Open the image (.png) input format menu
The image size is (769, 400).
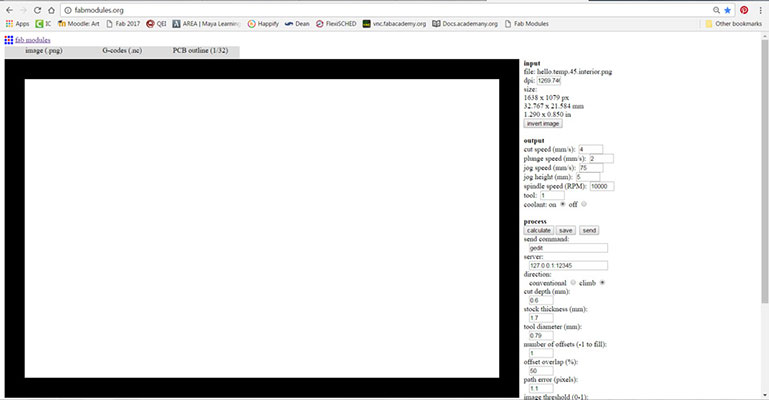point(44,50)
